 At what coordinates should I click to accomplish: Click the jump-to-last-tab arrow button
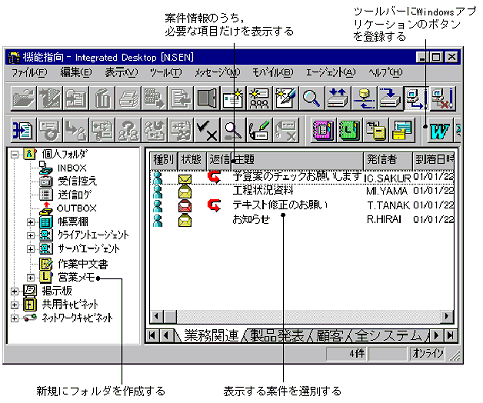tap(450, 335)
